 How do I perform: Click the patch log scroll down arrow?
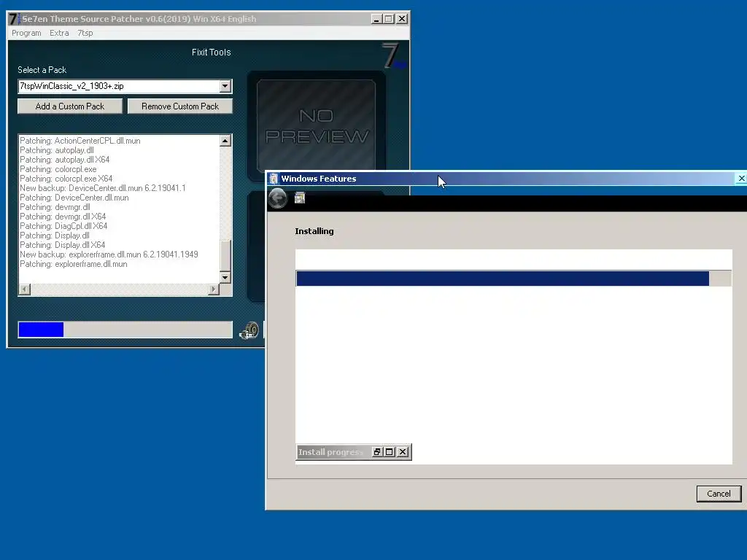(x=225, y=277)
